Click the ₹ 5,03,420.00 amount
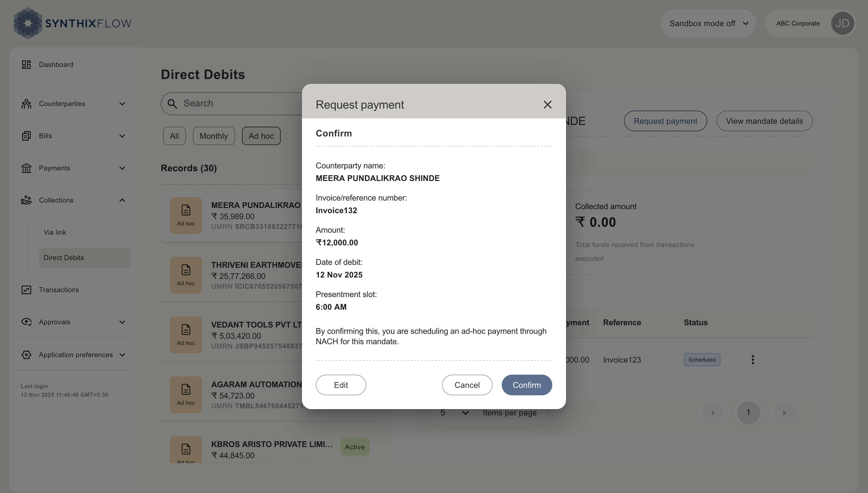 [x=236, y=336]
